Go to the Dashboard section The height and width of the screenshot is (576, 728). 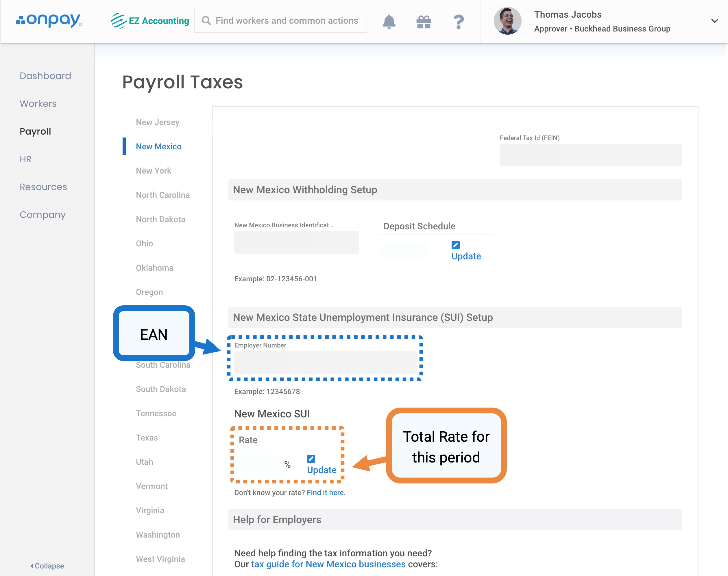click(x=45, y=76)
